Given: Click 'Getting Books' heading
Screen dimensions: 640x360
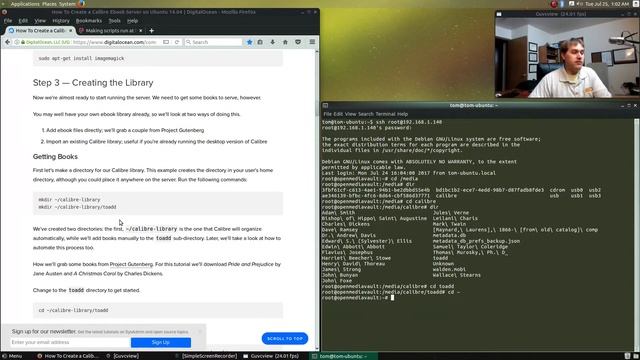Looking at the screenshot, I should click(x=55, y=157).
